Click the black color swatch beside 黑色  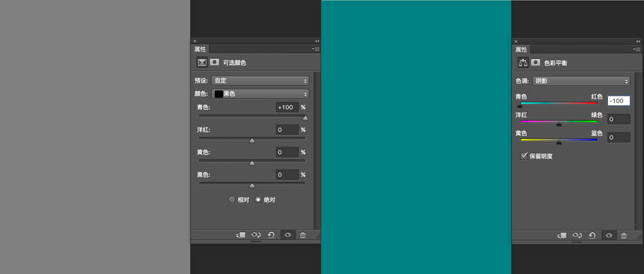pyautogui.click(x=218, y=94)
